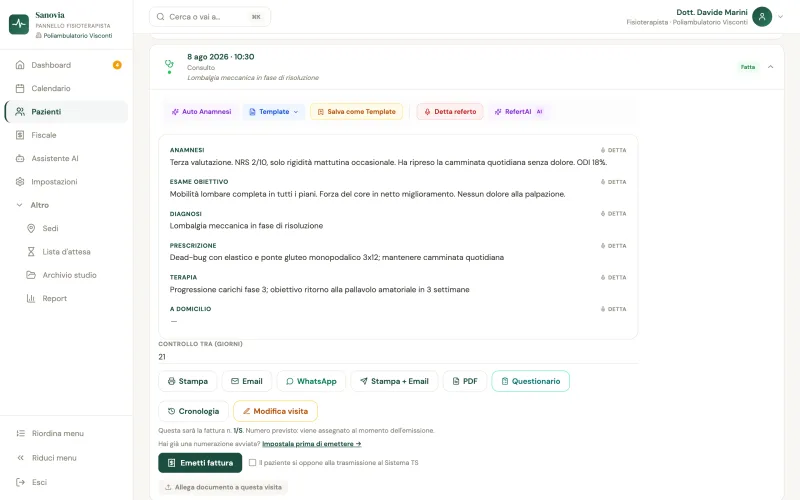Focus the Cerca o vai a search field
Viewport: 800px width, 500px height.
pos(210,17)
